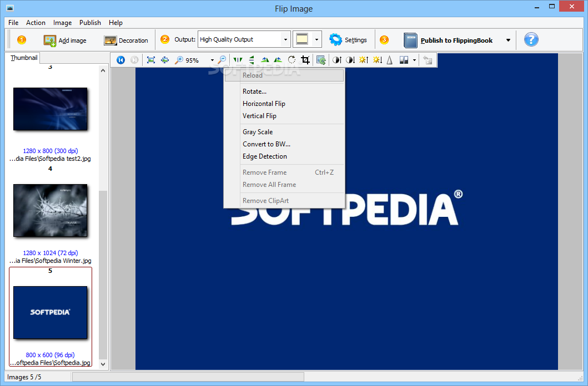Image resolution: width=588 pixels, height=386 pixels.
Task: Open the zoom percentage dropdown
Action: [x=212, y=60]
